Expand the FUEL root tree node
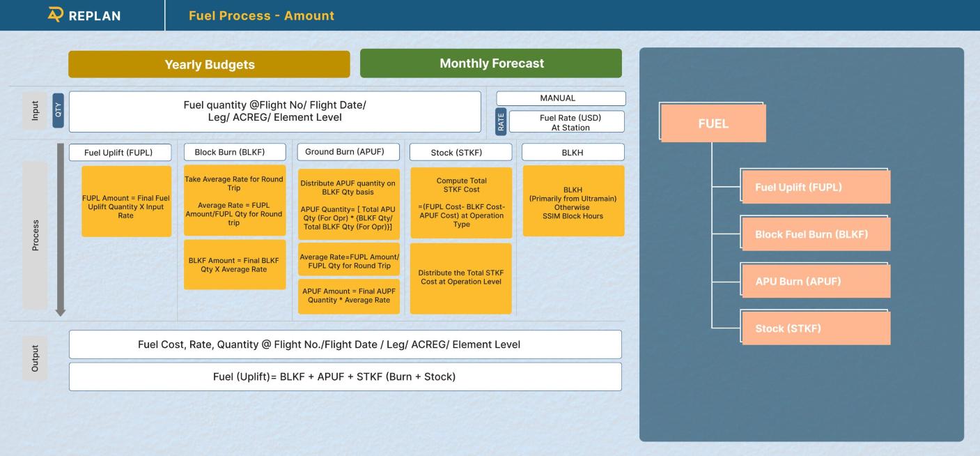 [x=713, y=123]
